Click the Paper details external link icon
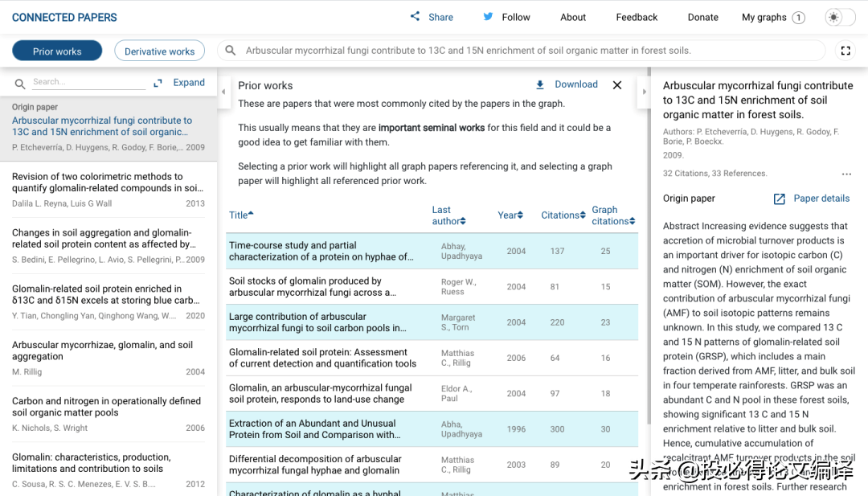Screen dimensions: 868x496 tap(779, 199)
